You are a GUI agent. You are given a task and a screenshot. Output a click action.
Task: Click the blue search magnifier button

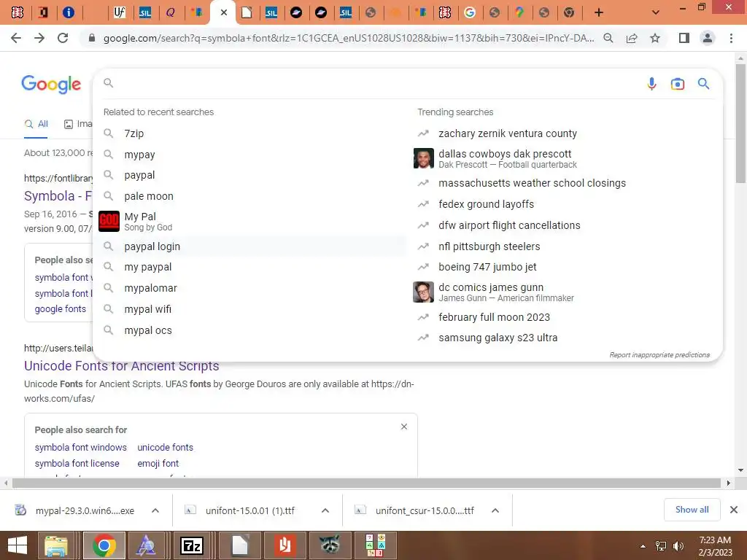704,84
